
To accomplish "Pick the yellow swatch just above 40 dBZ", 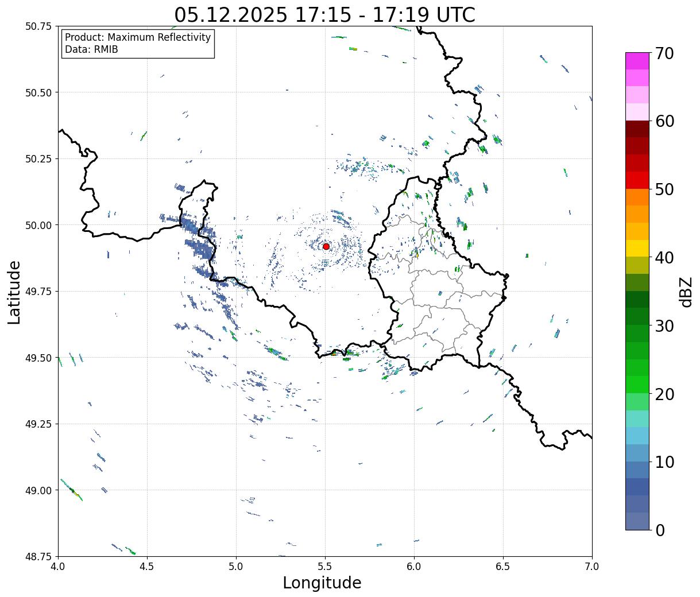I will click(x=637, y=249).
